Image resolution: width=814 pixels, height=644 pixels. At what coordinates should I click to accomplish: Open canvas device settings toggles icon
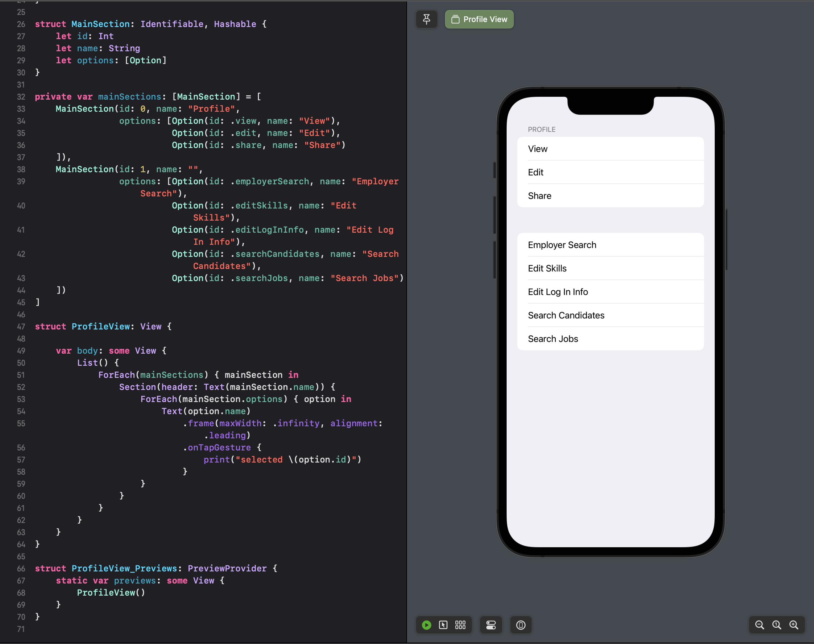pyautogui.click(x=491, y=625)
